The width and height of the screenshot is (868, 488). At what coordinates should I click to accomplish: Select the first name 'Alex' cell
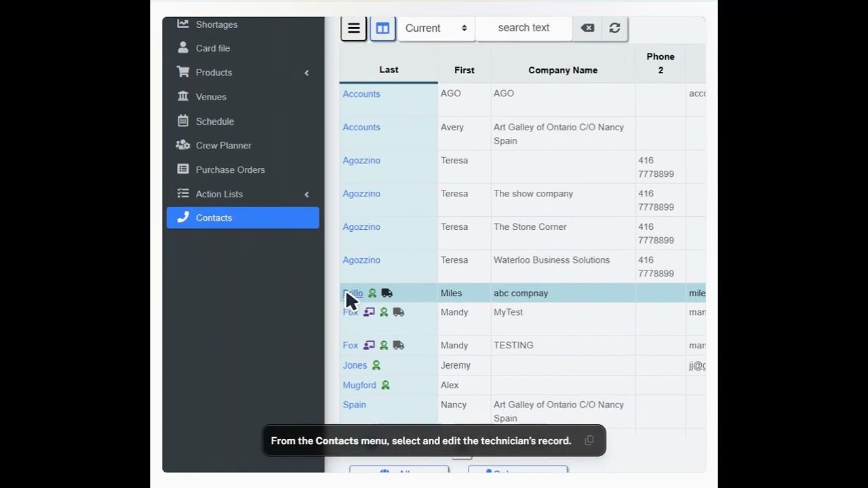(x=465, y=385)
